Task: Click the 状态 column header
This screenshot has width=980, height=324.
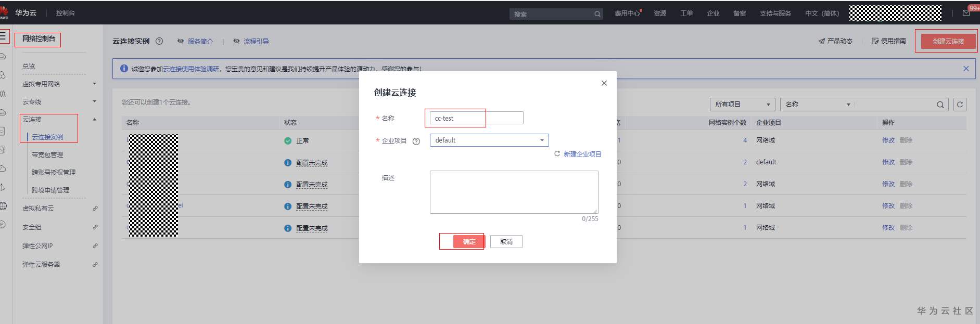Action: pos(290,123)
